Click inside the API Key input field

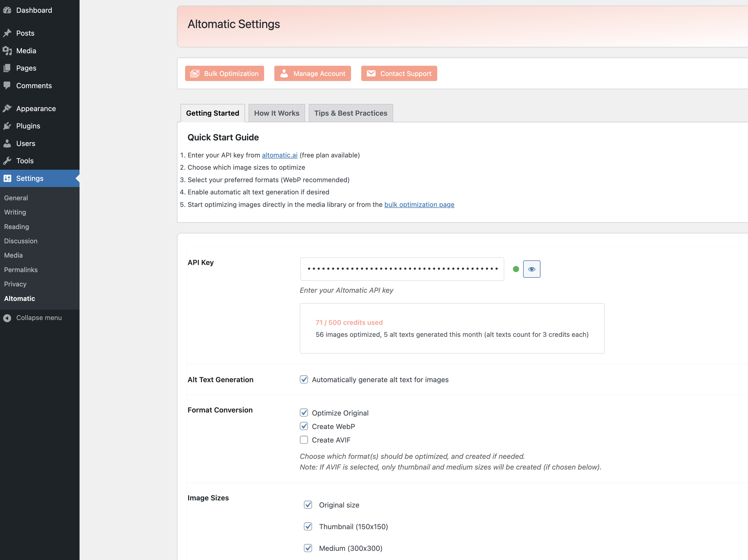[x=402, y=269]
